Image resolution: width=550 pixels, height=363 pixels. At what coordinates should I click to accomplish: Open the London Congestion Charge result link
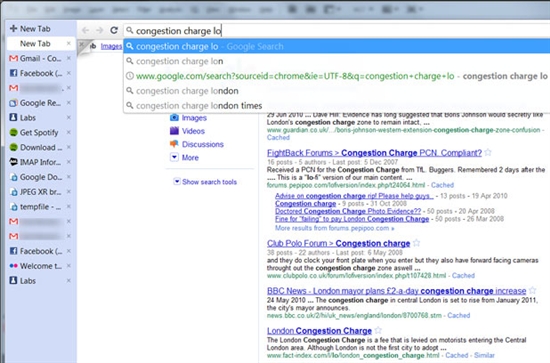click(319, 331)
